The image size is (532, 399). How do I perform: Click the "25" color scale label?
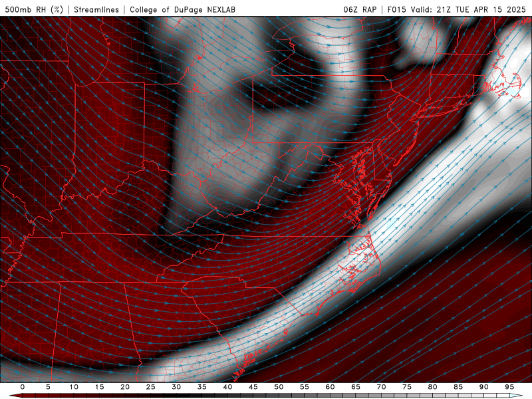click(x=151, y=387)
